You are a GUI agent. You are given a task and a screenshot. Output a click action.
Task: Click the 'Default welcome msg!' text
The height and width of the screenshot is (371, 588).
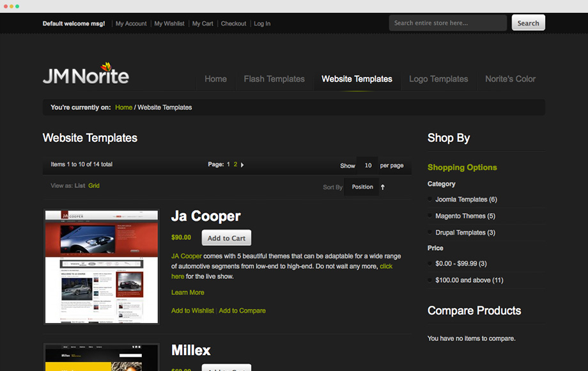click(x=74, y=24)
